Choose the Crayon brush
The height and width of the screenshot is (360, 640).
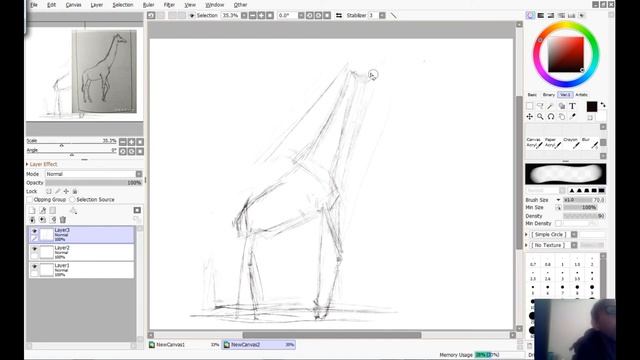(571, 142)
